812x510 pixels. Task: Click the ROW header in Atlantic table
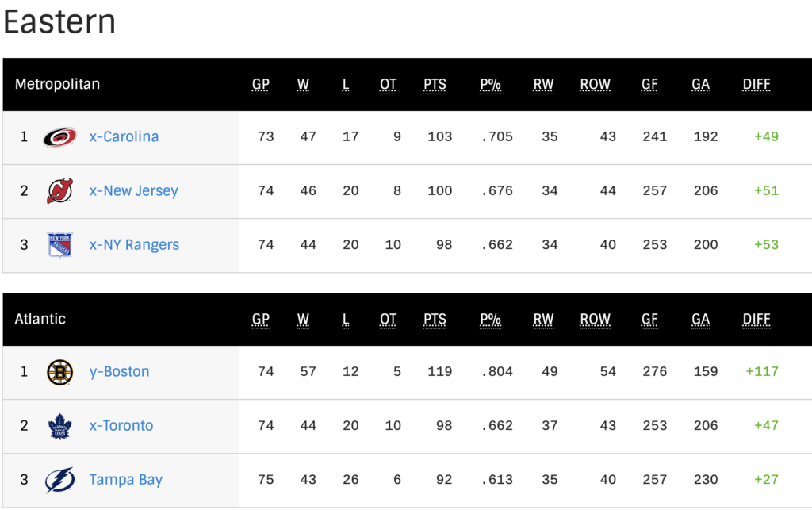pos(595,320)
